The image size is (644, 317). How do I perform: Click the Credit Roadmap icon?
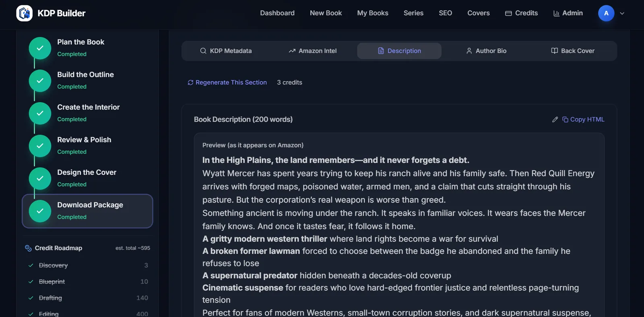[x=28, y=248]
